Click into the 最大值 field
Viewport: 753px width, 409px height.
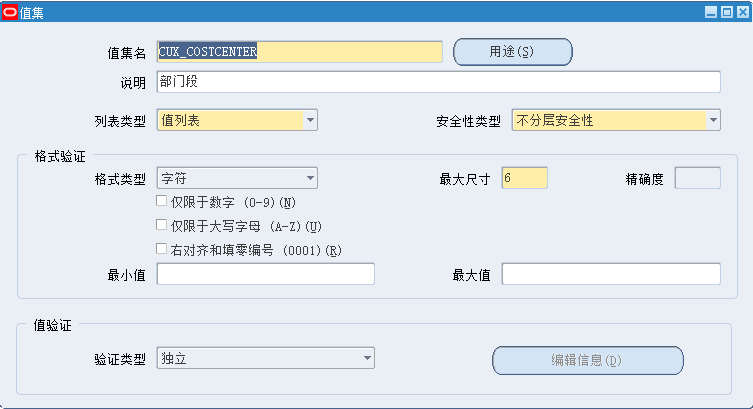pyautogui.click(x=610, y=274)
